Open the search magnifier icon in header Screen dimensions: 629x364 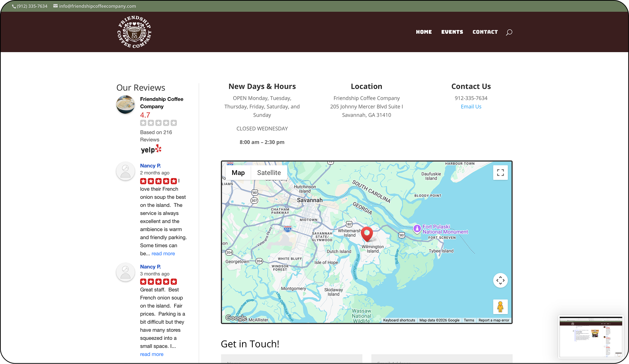pyautogui.click(x=509, y=32)
